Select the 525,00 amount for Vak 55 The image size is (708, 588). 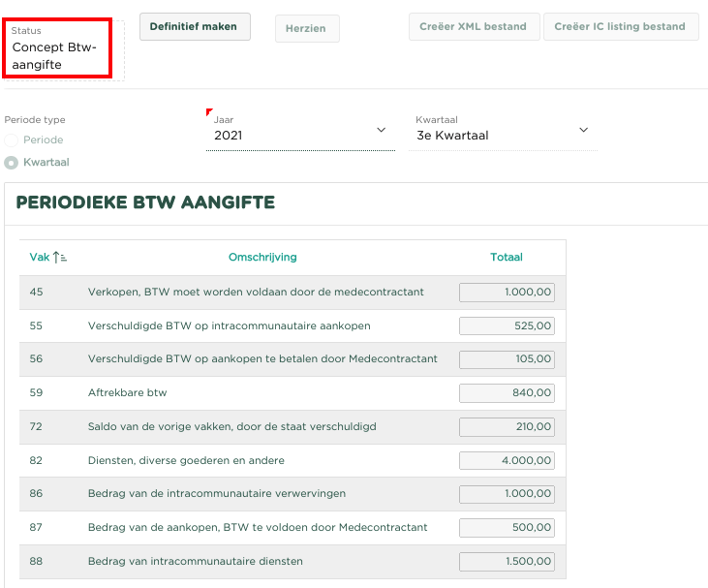[507, 326]
